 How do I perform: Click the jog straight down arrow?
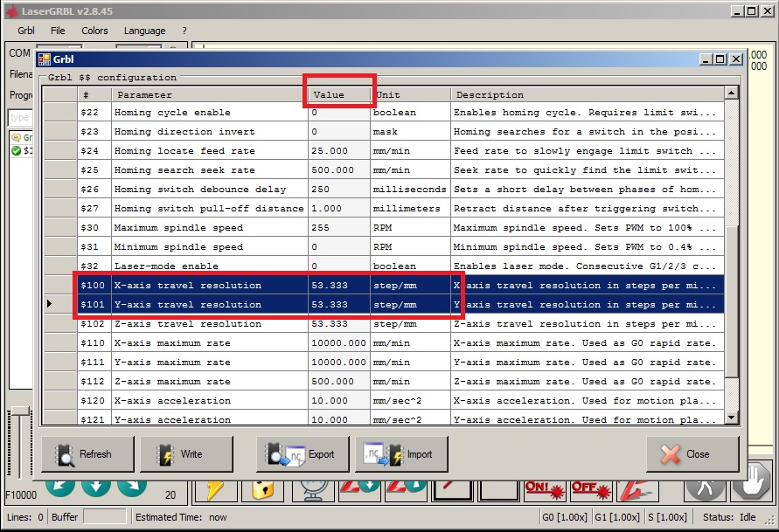pyautogui.click(x=96, y=487)
